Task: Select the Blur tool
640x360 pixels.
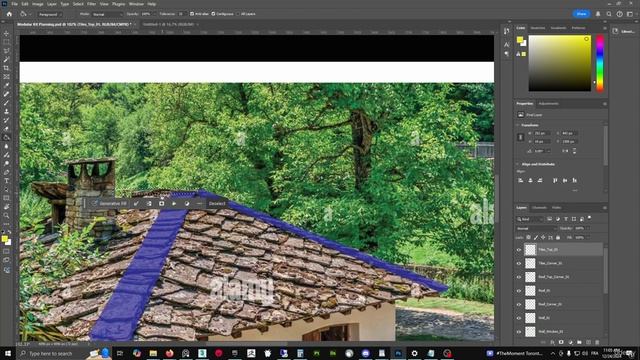Action: tap(6, 146)
